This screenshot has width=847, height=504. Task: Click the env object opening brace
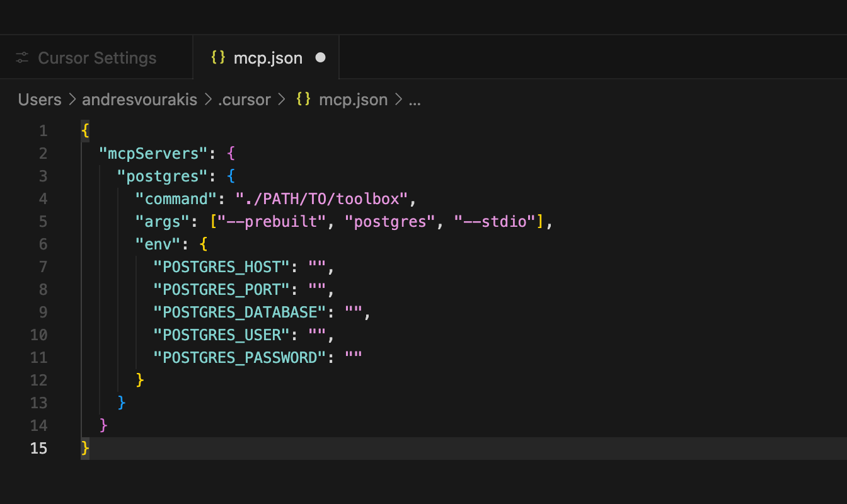coord(203,244)
